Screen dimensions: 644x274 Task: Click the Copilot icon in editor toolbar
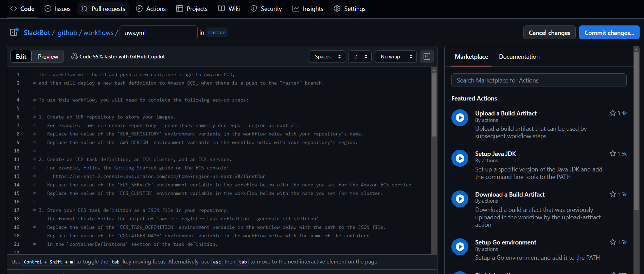pos(74,56)
